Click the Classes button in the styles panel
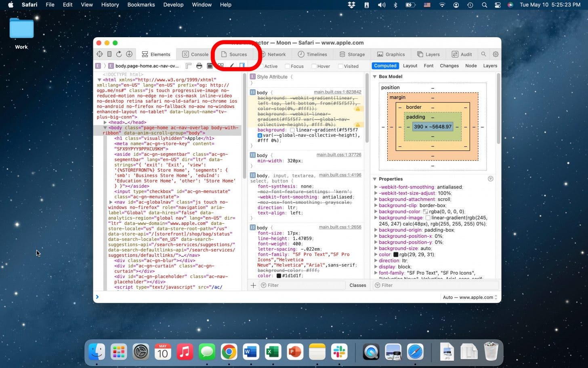Viewport: 588px width, 368px height. (357, 285)
